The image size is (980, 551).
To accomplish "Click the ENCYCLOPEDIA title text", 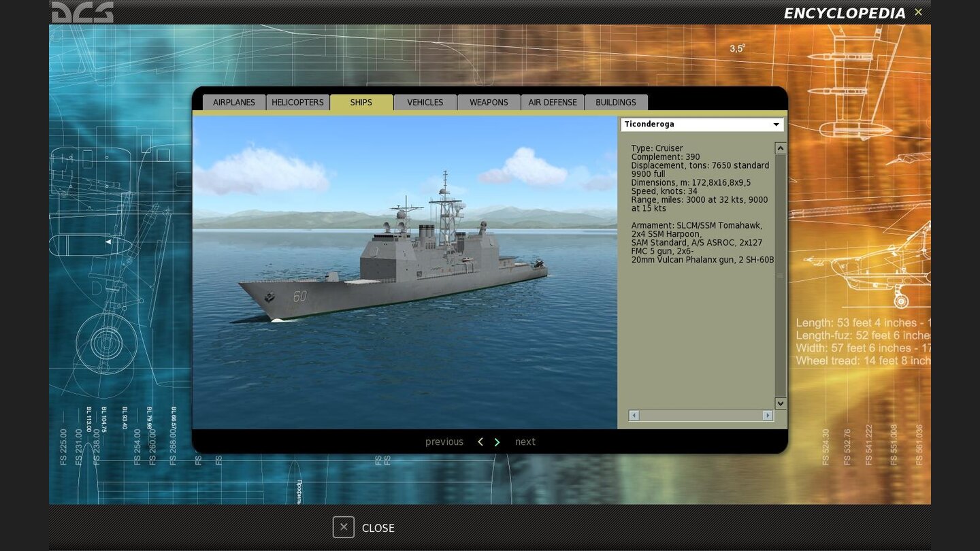I will pos(845,13).
